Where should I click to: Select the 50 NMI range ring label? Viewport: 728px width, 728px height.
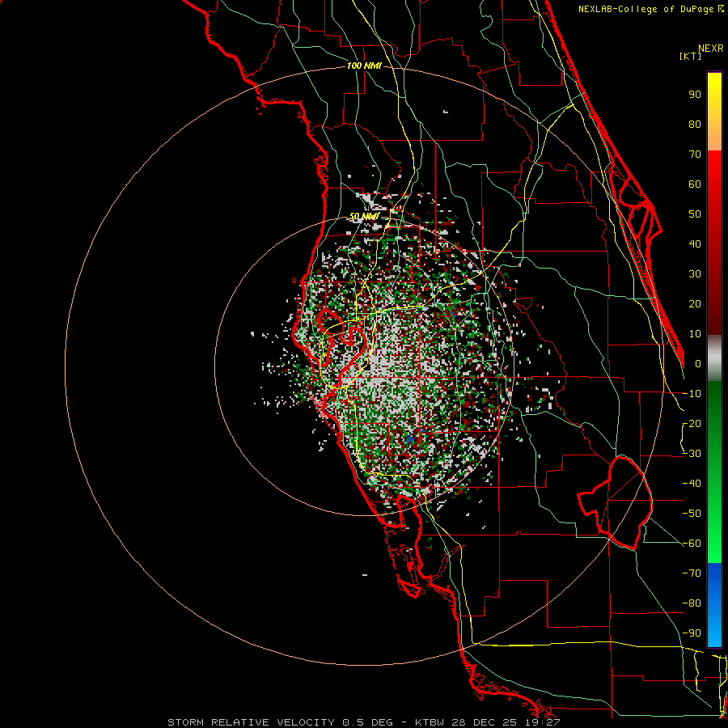coord(363,216)
